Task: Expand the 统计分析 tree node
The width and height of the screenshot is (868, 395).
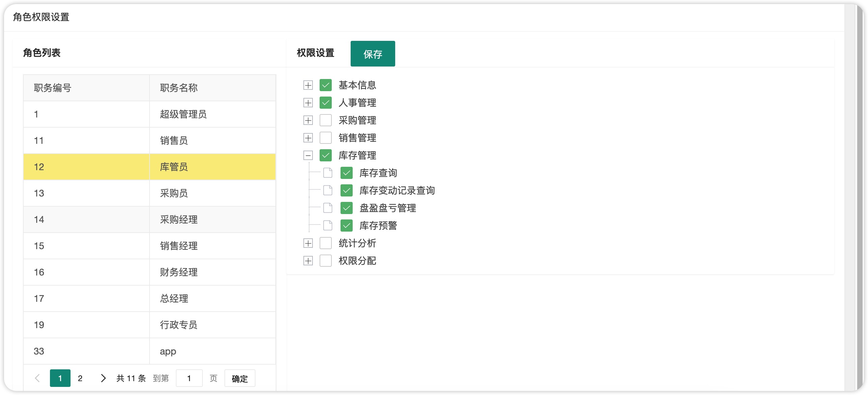Action: [308, 243]
